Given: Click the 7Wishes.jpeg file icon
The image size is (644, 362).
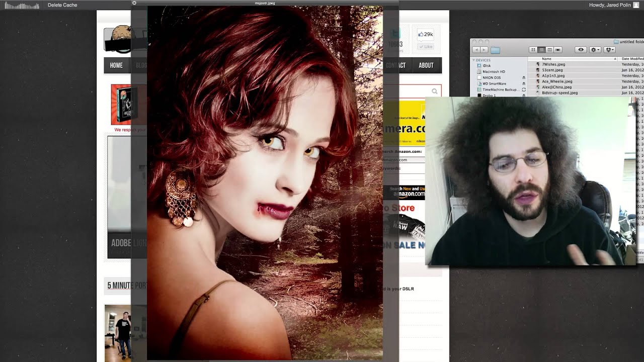Looking at the screenshot, I should [x=538, y=64].
